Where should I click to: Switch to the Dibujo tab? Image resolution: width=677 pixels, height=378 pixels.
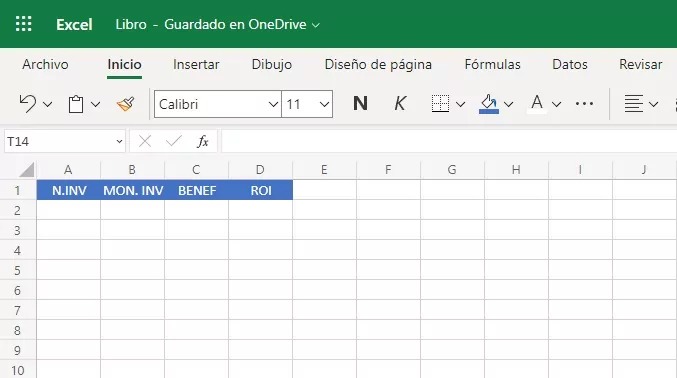pos(272,64)
